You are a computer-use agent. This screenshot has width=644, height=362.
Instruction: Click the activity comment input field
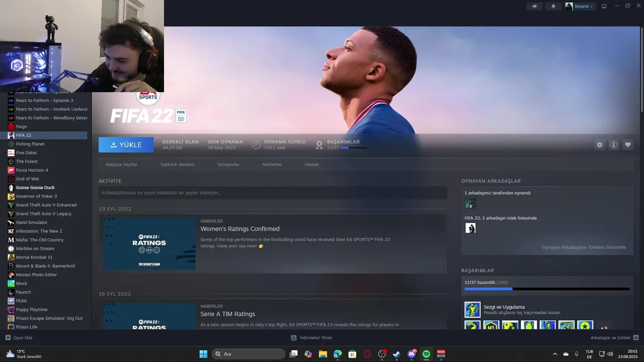click(273, 193)
